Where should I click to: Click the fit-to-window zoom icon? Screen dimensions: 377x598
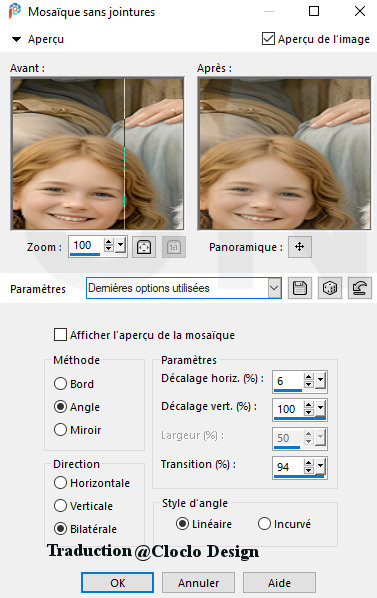click(144, 247)
